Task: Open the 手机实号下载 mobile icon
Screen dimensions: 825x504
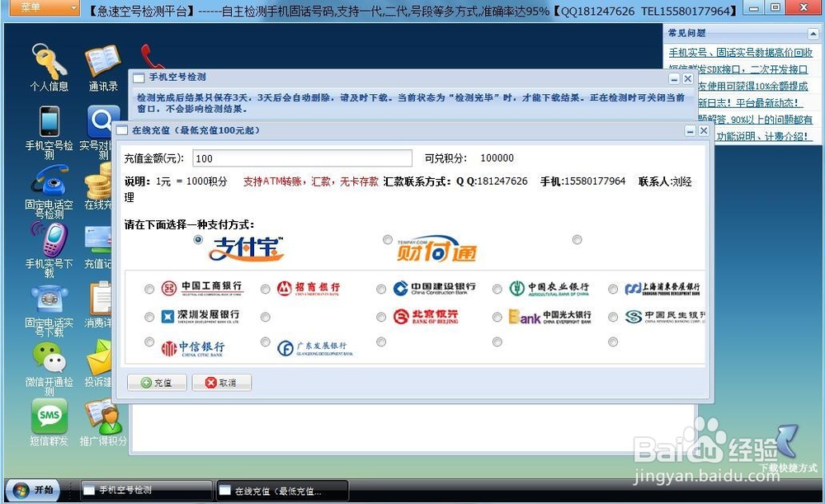Action: (49, 239)
